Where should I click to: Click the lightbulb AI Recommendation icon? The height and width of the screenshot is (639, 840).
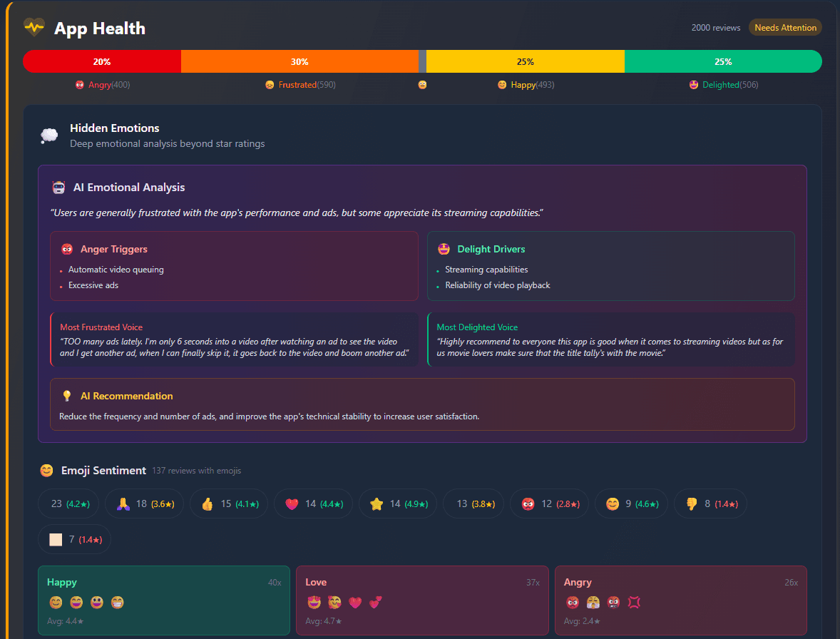tap(66, 395)
